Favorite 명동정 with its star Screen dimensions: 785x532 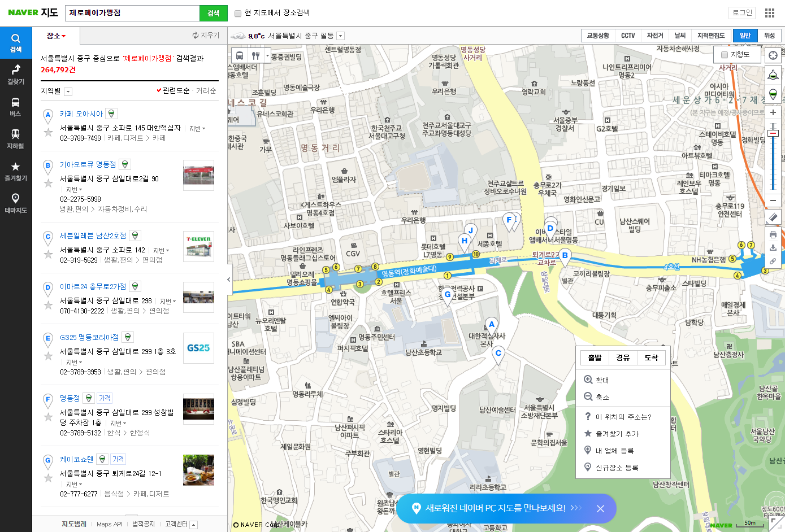[49, 417]
